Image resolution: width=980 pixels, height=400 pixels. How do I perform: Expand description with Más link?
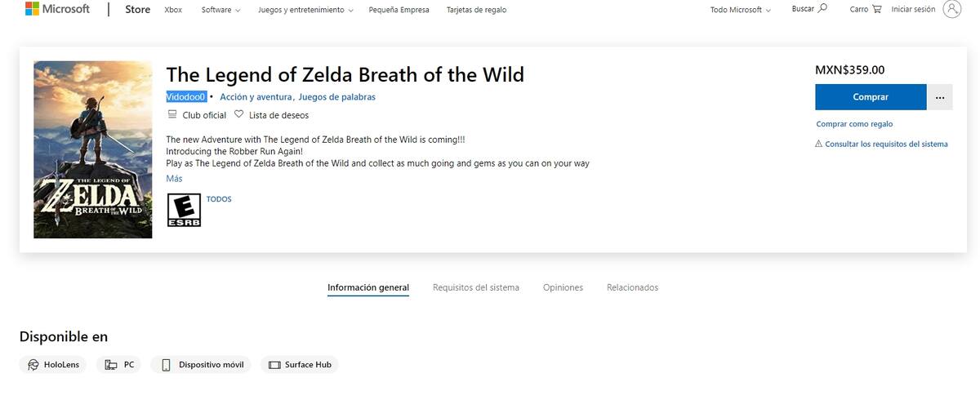[174, 179]
